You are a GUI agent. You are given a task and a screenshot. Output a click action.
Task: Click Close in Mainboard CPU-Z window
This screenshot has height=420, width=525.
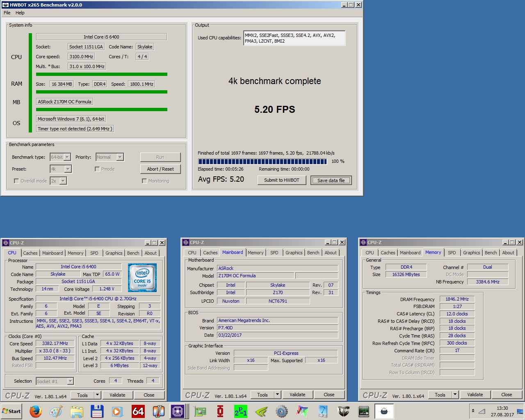329,395
